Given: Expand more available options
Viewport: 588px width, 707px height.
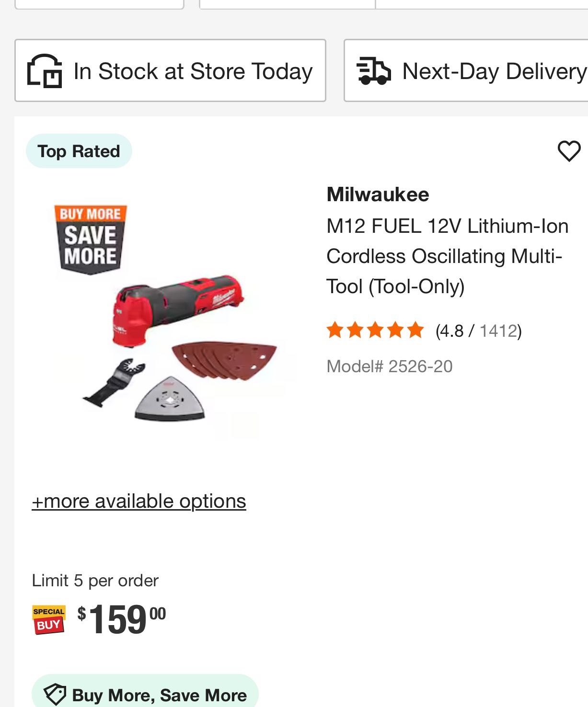Looking at the screenshot, I should tap(139, 501).
